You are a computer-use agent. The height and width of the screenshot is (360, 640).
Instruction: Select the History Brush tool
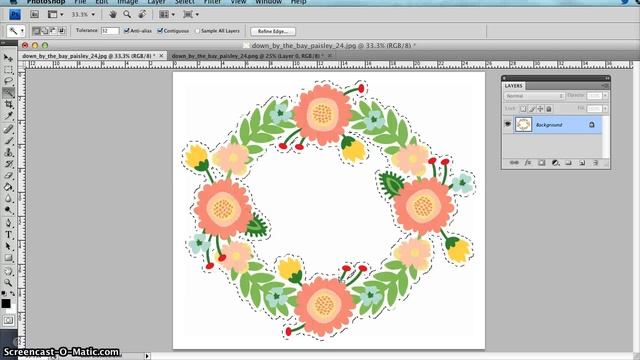8,164
